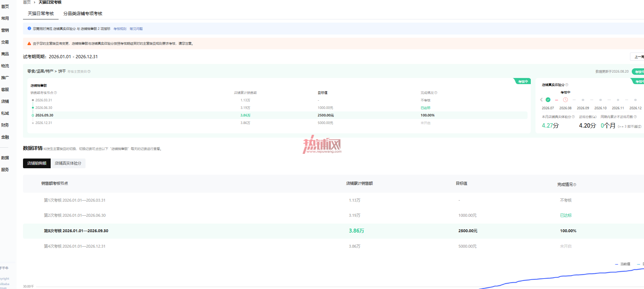Open the 常见问题 link
644x289 pixels.
(136, 29)
